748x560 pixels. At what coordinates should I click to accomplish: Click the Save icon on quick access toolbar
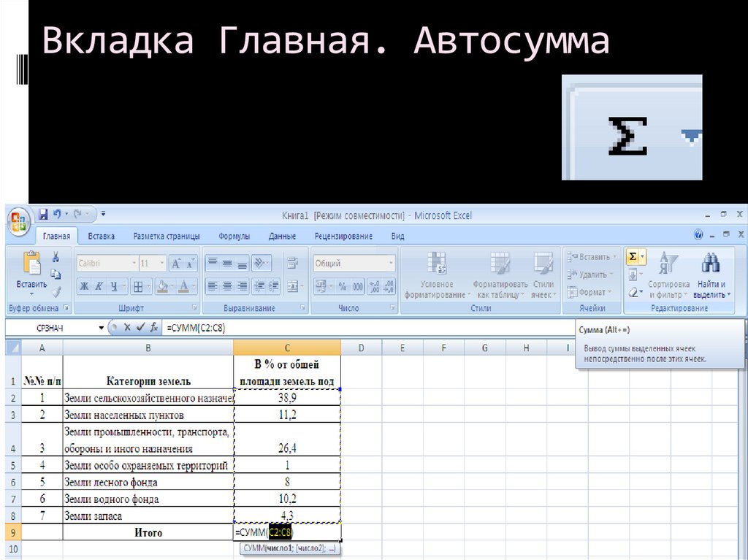(42, 214)
